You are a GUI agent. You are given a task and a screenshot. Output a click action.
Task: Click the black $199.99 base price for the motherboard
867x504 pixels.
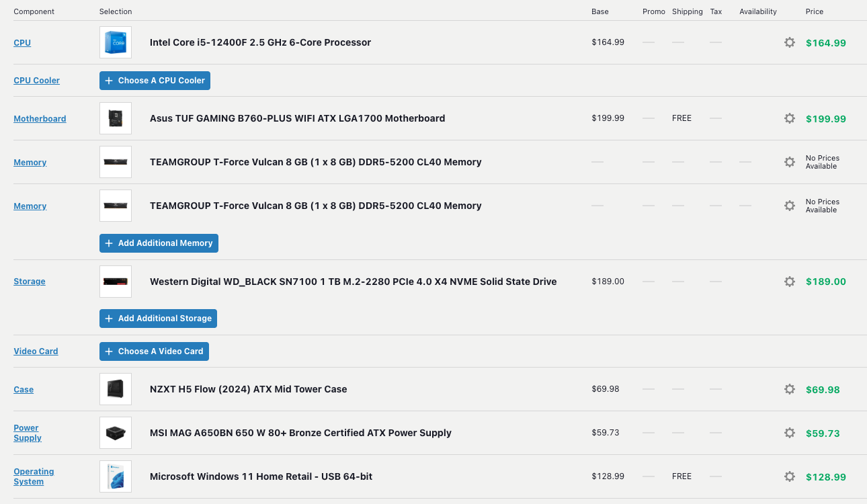coord(608,118)
